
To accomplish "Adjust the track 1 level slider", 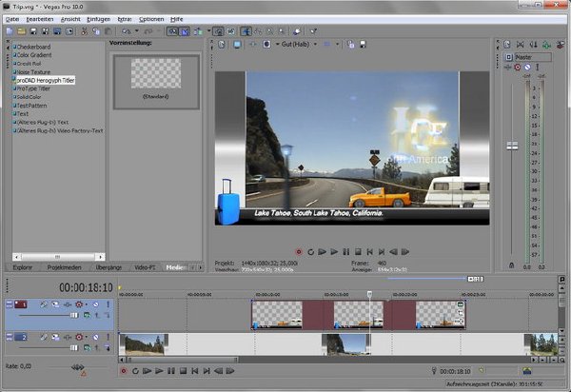I will pyautogui.click(x=74, y=315).
